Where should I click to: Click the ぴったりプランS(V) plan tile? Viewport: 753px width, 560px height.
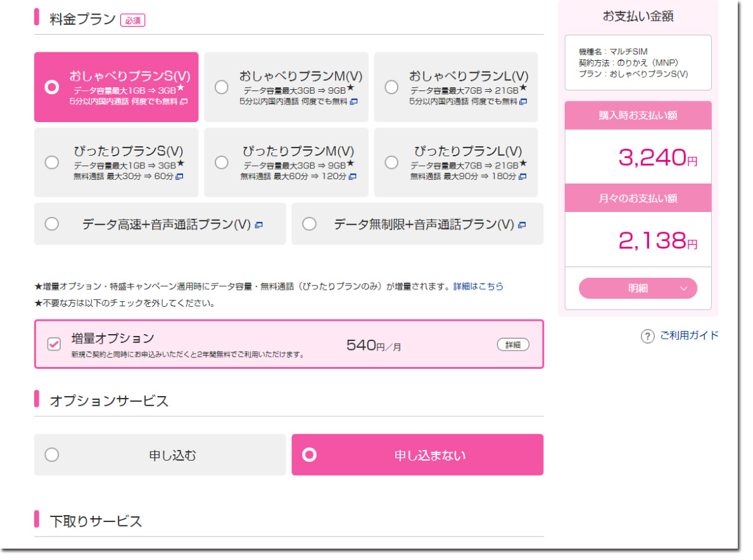116,163
